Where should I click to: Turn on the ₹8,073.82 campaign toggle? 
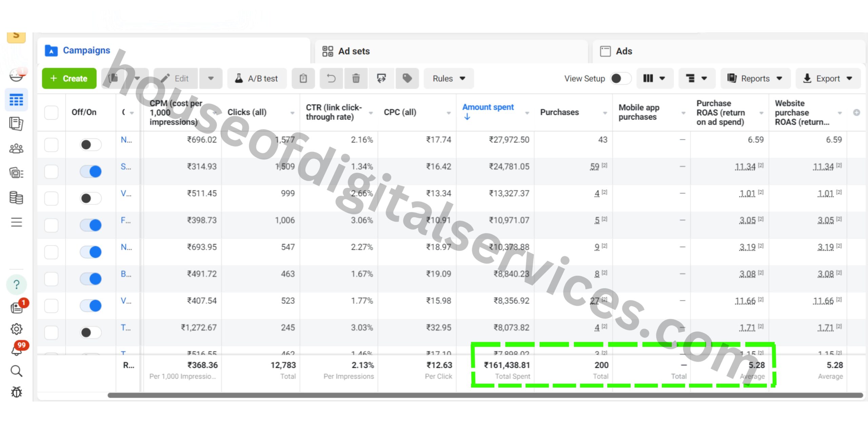(91, 333)
